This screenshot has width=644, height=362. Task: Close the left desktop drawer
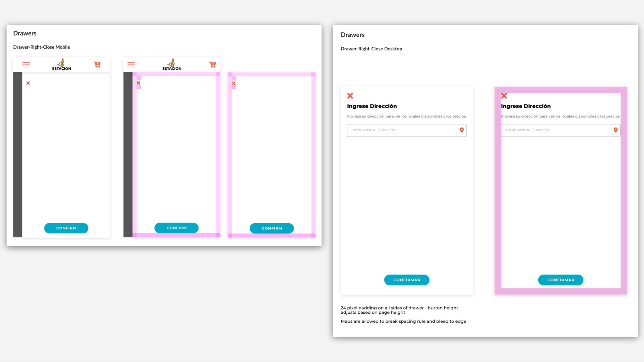[x=350, y=96]
